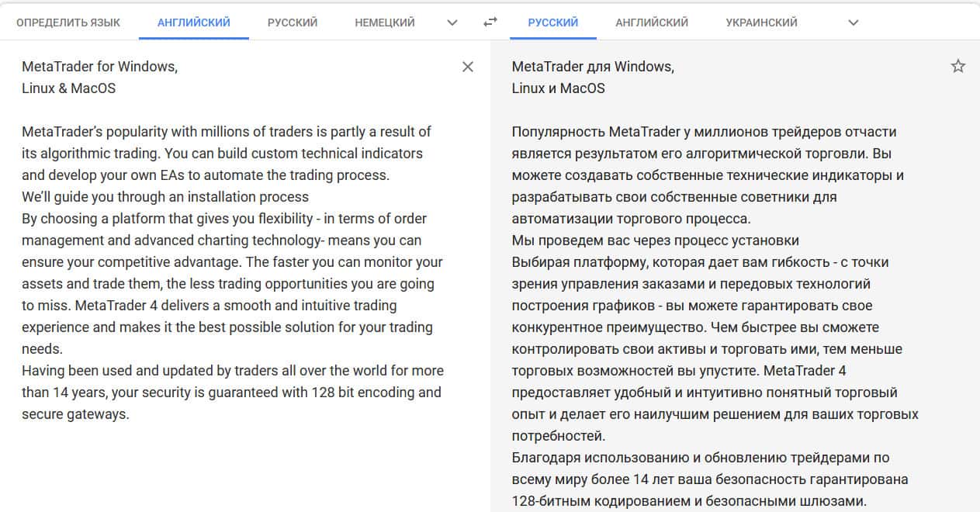980x512 pixels.
Task: Click source line 'Linux & MacOS'
Action: [x=68, y=88]
